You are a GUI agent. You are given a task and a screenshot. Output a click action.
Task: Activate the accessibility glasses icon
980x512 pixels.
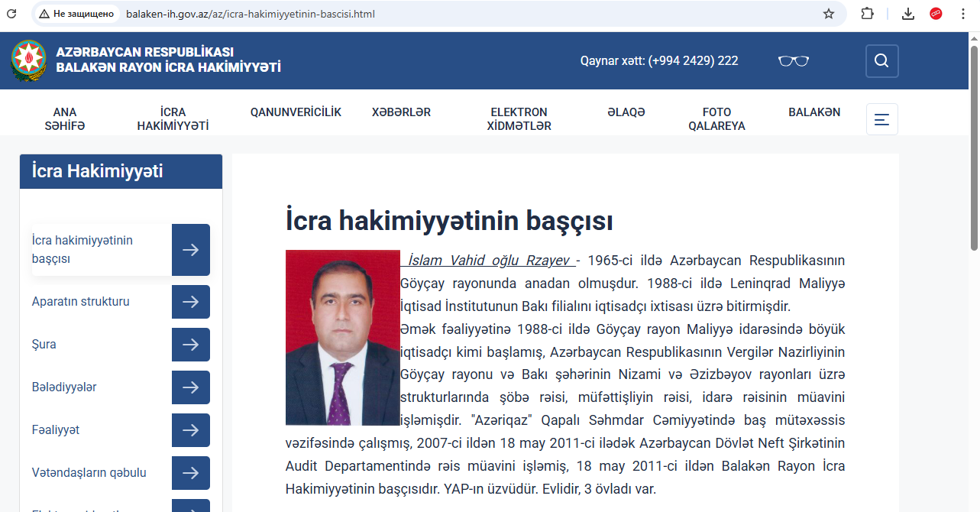pos(793,60)
